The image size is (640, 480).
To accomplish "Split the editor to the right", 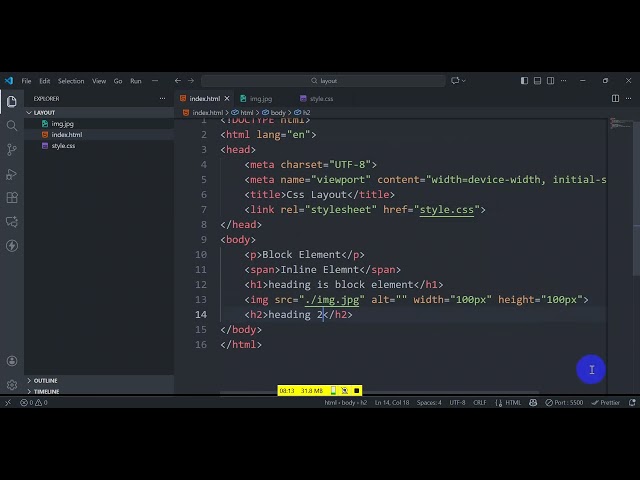I will pos(615,98).
